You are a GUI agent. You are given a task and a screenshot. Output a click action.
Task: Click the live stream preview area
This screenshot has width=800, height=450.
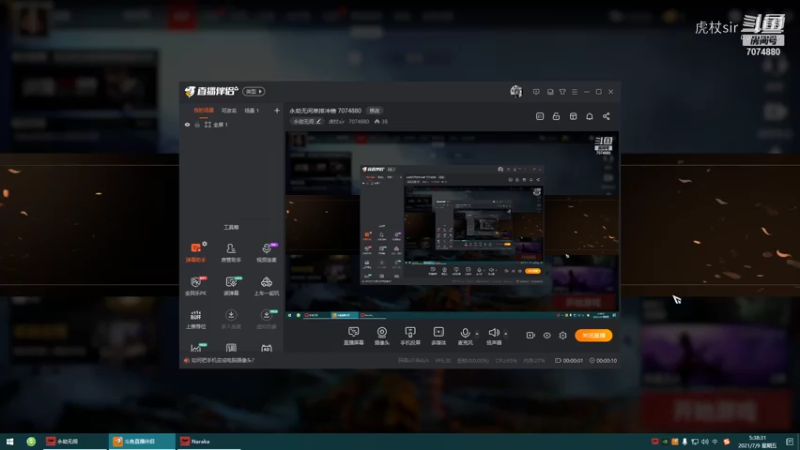452,224
